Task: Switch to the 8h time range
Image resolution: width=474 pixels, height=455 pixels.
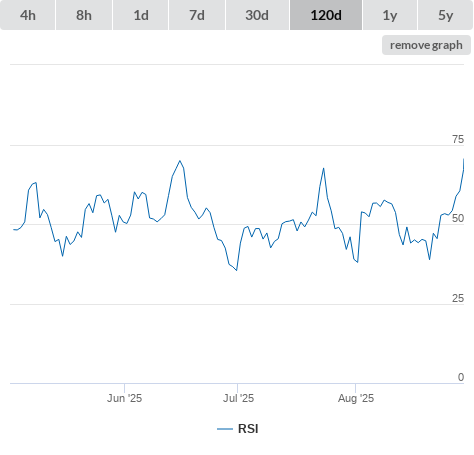Action: [x=84, y=15]
